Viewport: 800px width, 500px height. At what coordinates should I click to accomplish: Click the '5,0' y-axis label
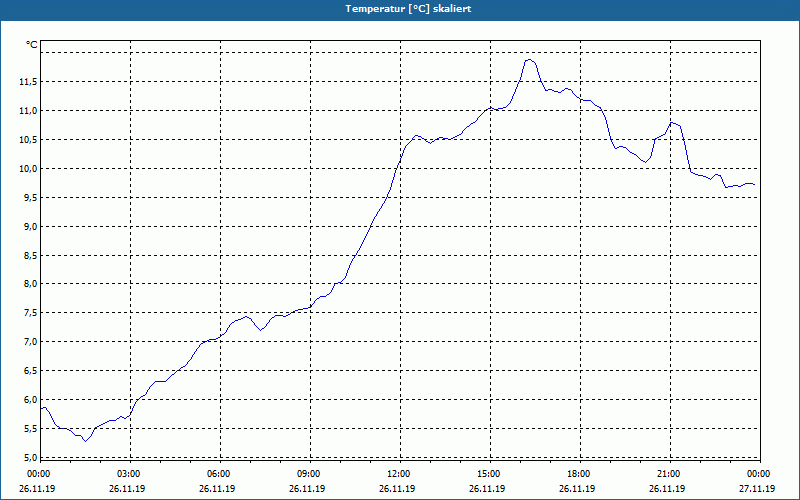click(30, 457)
